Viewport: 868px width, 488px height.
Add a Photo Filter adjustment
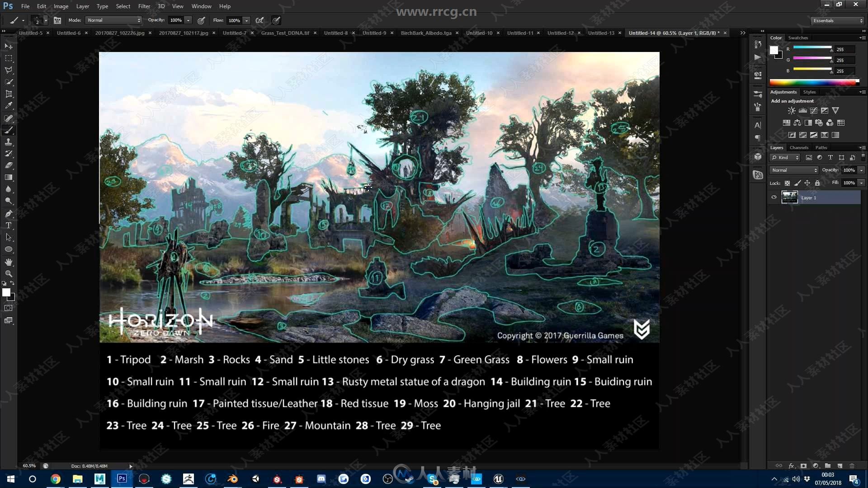pos(819,123)
